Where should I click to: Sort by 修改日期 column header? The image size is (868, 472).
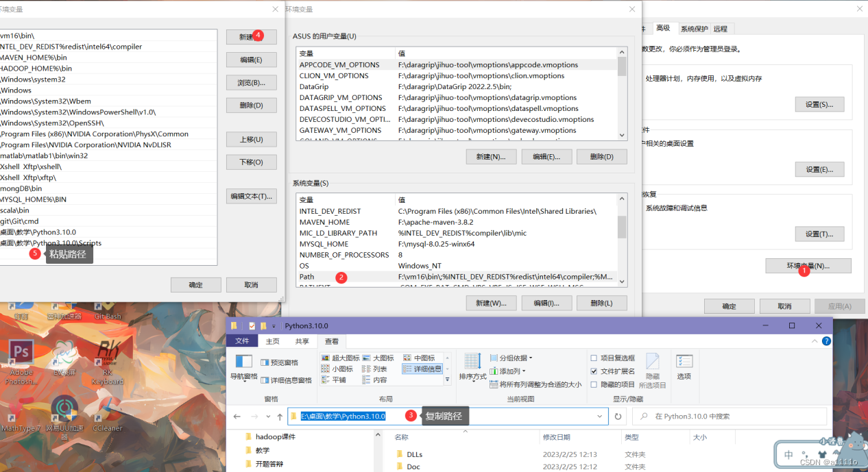pos(556,436)
